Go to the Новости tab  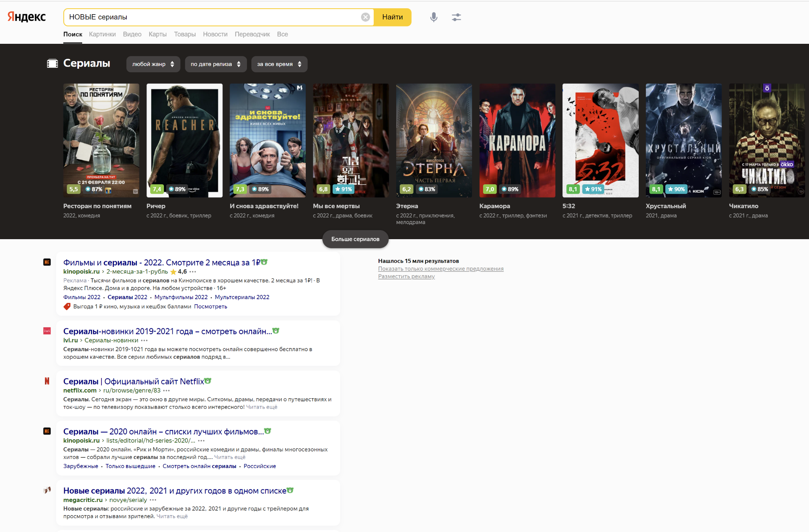[215, 34]
